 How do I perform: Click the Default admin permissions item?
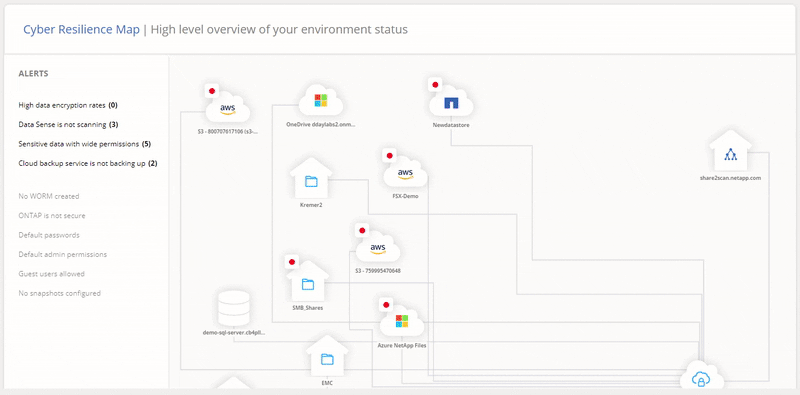(63, 254)
